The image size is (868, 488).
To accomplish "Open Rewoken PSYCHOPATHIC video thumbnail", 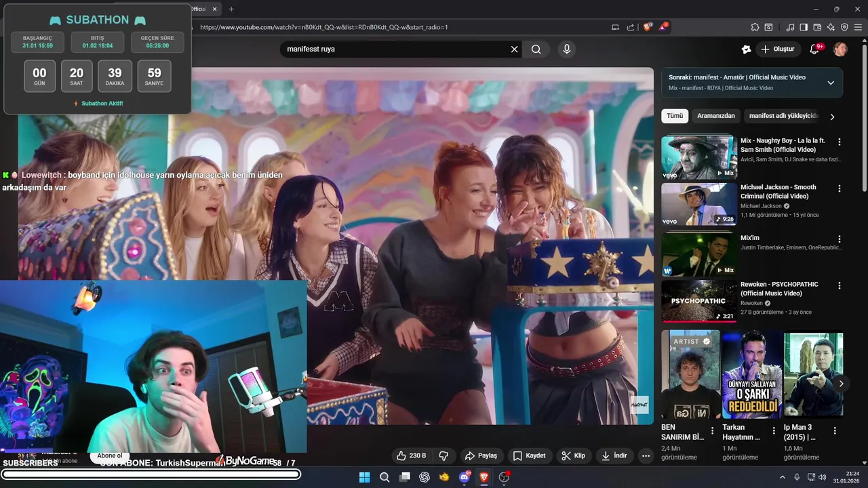I will 698,301.
